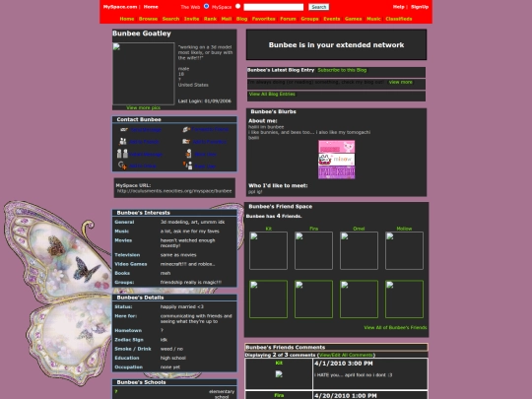Image resolution: width=532 pixels, height=399 pixels.
Task: Click the Add to Favorites icon
Action: point(186,142)
